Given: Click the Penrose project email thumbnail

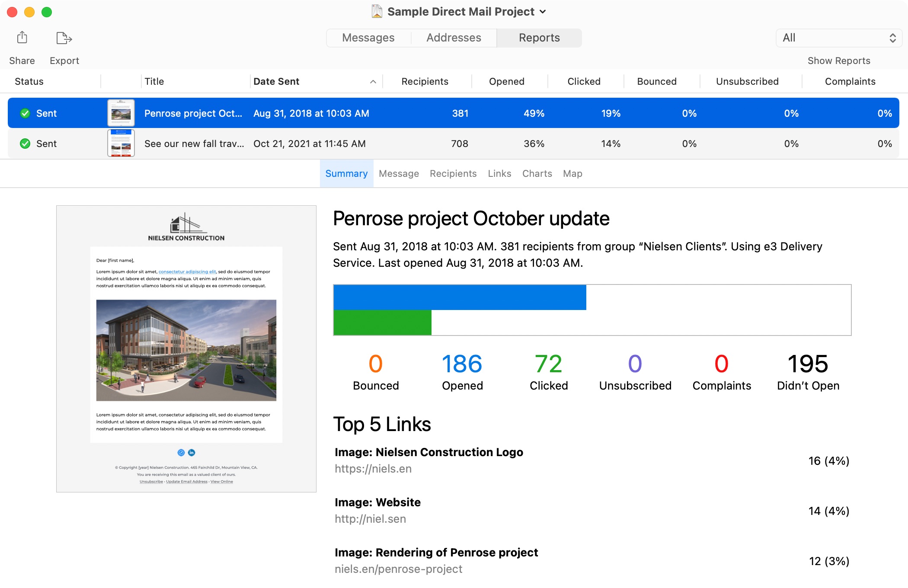Looking at the screenshot, I should tap(121, 113).
